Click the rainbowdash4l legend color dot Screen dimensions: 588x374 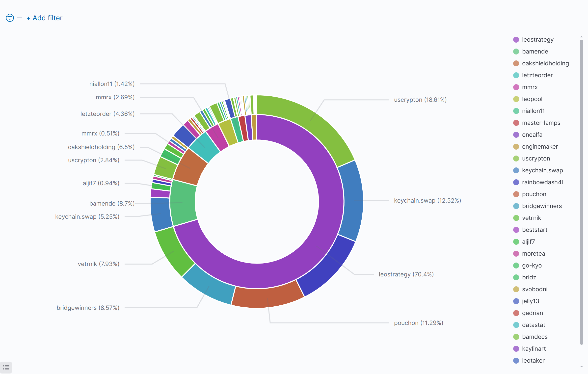coord(516,182)
